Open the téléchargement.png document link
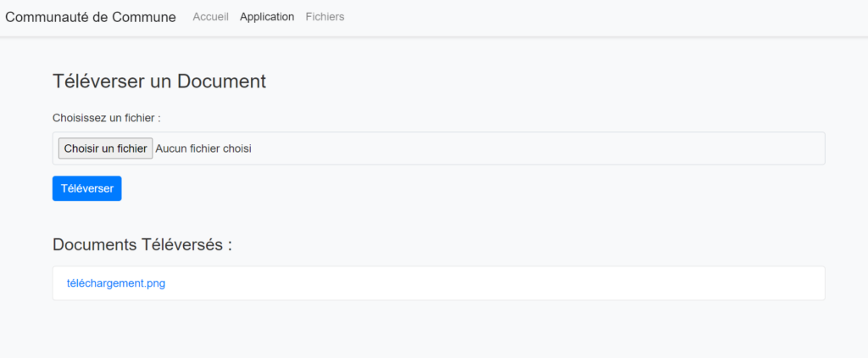 click(116, 283)
